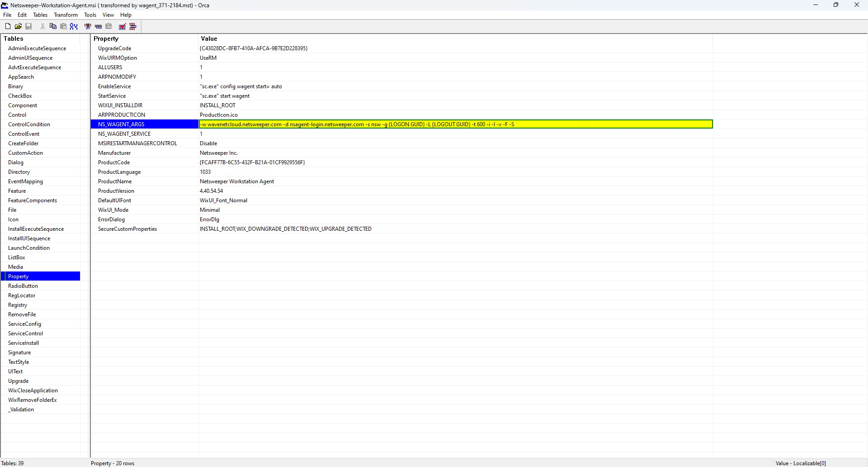Screen dimensions: 868x467
Task: Select the ServiceInstall table
Action: (24, 343)
